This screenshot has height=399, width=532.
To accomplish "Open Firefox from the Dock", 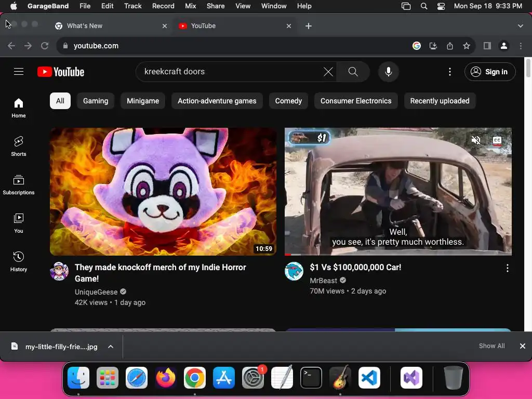I will [x=166, y=378].
